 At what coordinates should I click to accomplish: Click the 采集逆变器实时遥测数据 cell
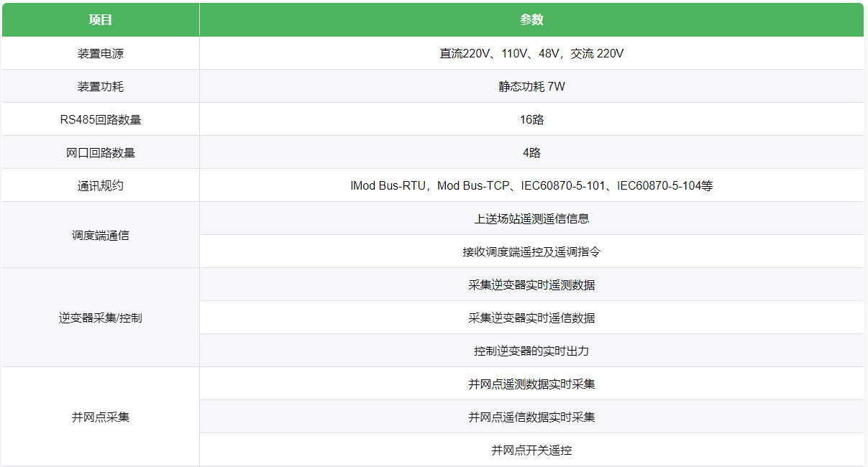coord(531,285)
